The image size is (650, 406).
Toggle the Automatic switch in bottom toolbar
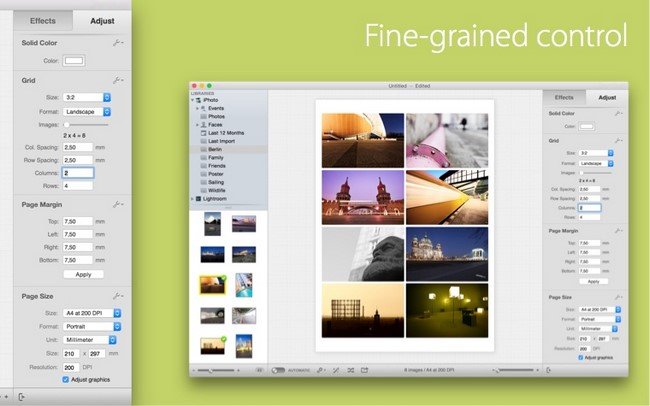(x=278, y=370)
